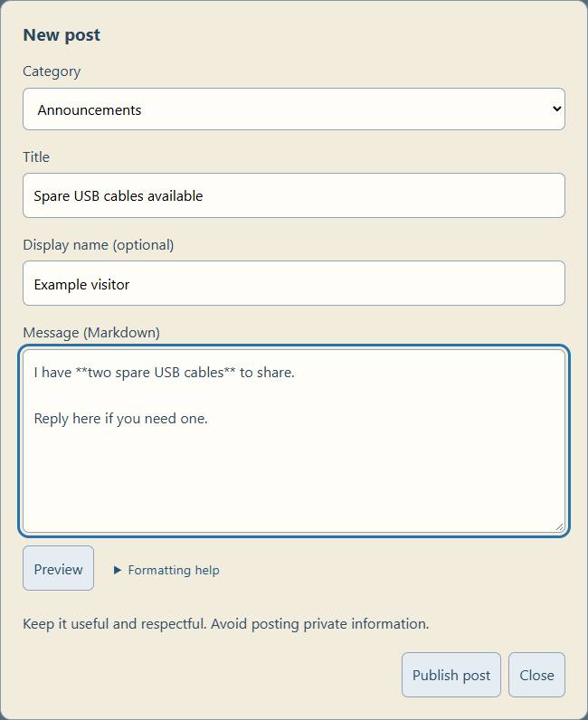The height and width of the screenshot is (720, 588).
Task: Click the "Message (Markdown)" label
Action: point(91,333)
